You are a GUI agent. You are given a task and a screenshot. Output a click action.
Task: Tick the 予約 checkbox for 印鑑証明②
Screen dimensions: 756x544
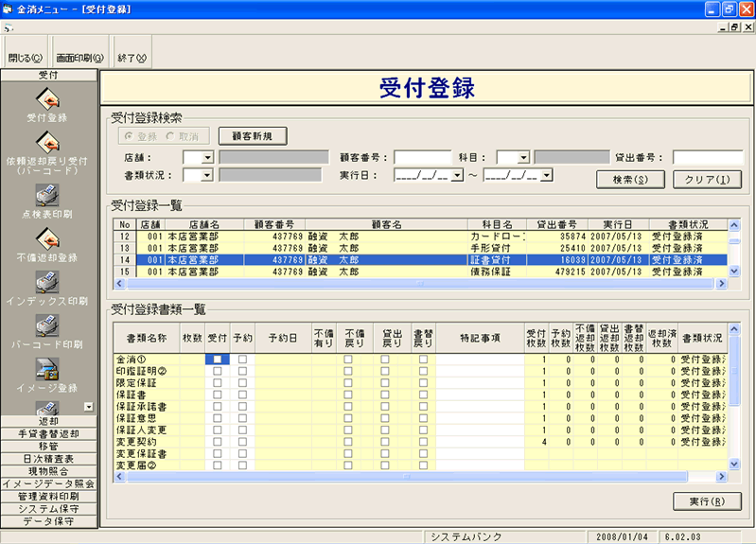tap(242, 372)
